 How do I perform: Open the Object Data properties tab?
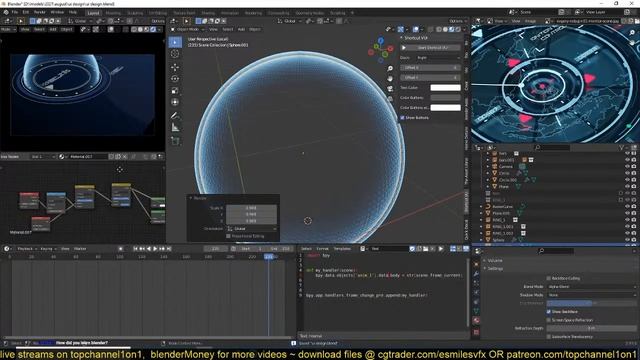tap(476, 311)
